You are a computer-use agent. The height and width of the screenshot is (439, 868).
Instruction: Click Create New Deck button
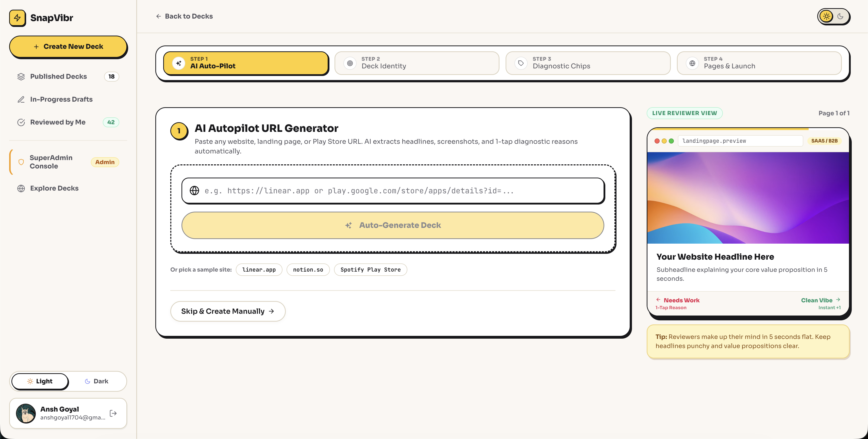[x=68, y=46]
